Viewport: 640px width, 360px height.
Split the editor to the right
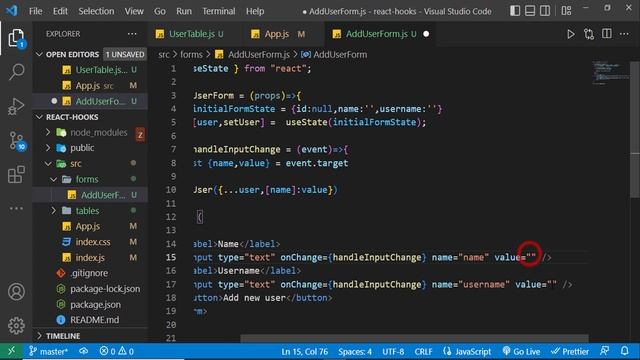tap(607, 34)
